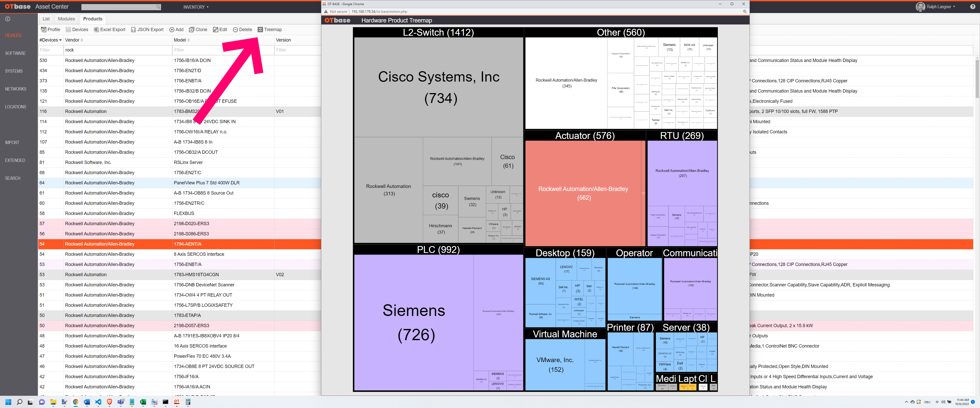Screen dimensions: 980x408
Task: Click the search magnifier in Asset Center
Action: (158, 7)
